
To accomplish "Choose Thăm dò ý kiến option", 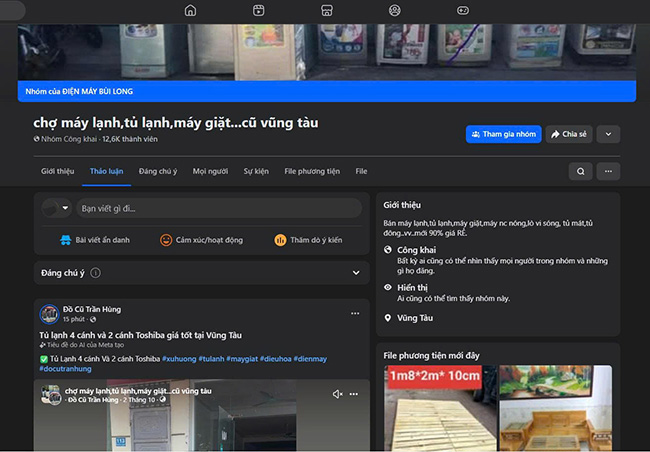I will (308, 240).
